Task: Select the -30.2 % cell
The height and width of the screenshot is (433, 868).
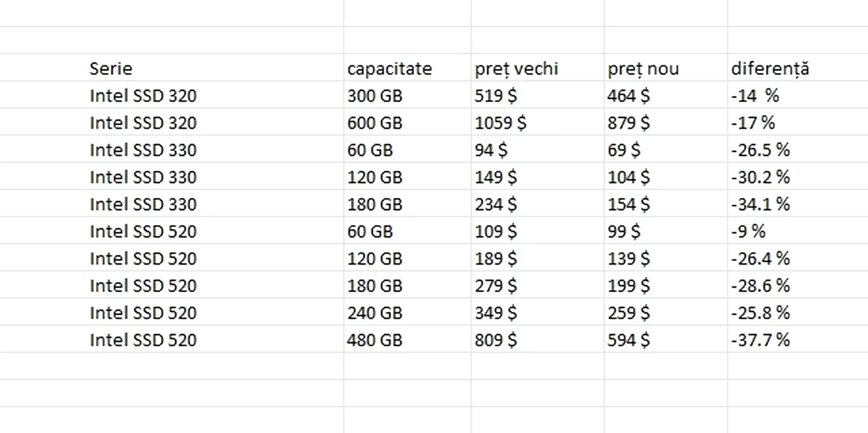Action: 798,177
